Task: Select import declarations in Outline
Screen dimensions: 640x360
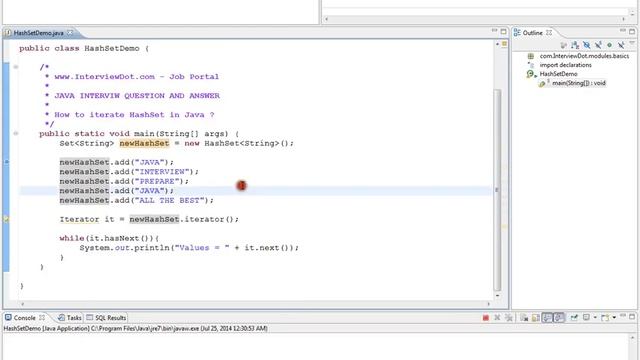Action: 565,65
